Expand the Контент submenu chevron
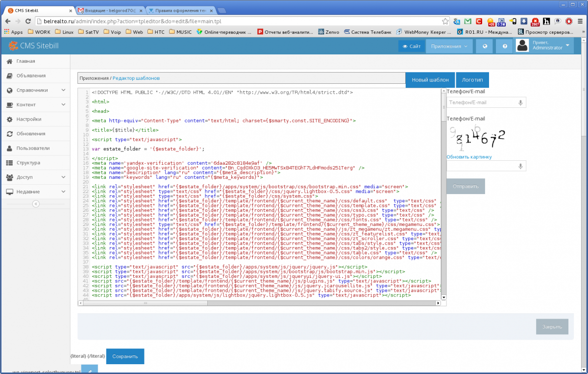 pos(64,104)
